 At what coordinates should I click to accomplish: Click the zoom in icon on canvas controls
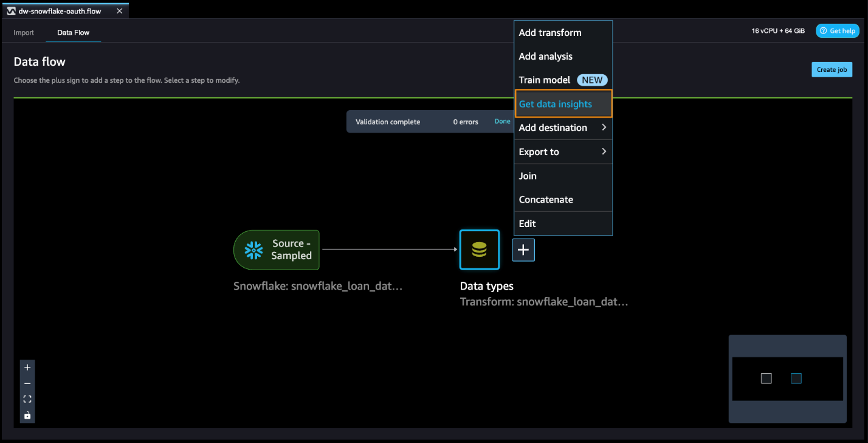(x=27, y=367)
